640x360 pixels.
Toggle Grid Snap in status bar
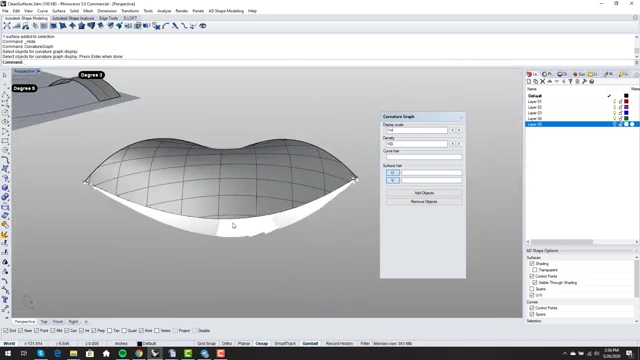[206, 344]
